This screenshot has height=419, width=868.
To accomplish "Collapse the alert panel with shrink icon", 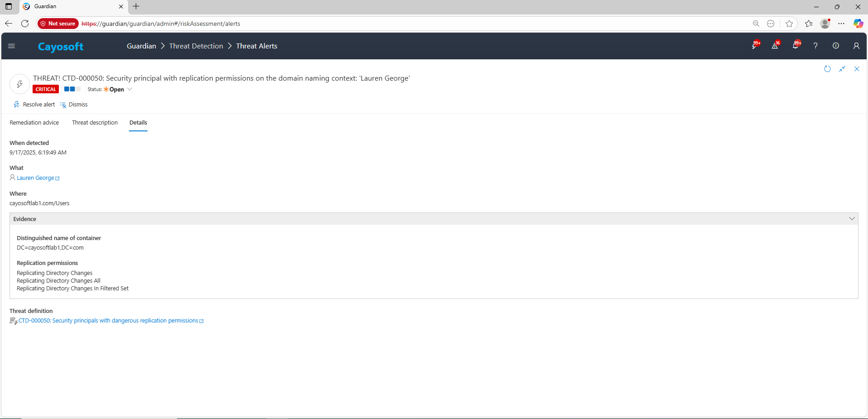I will (842, 69).
